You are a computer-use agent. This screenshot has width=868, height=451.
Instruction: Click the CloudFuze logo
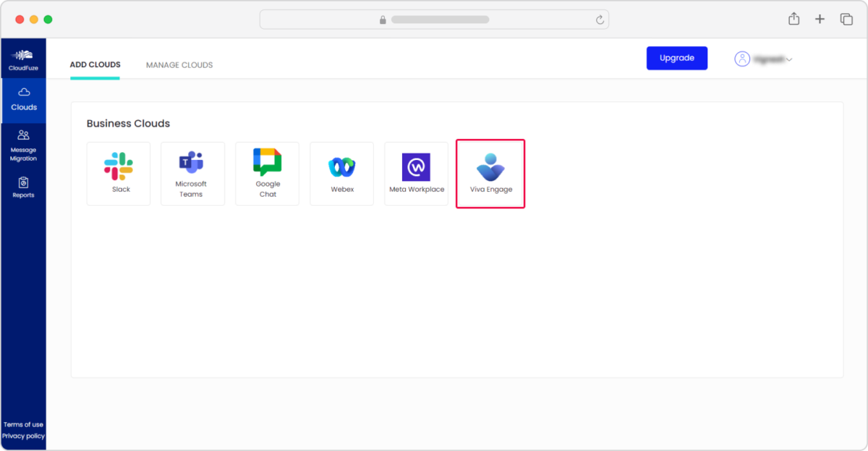coord(24,57)
